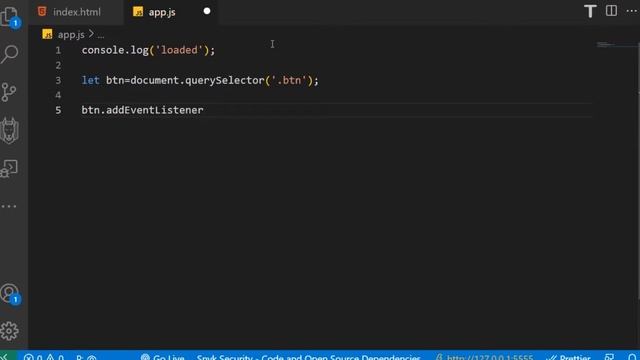This screenshot has height=360, width=640.
Task: Open the Remote Explorer view
Action: pyautogui.click(x=9, y=168)
